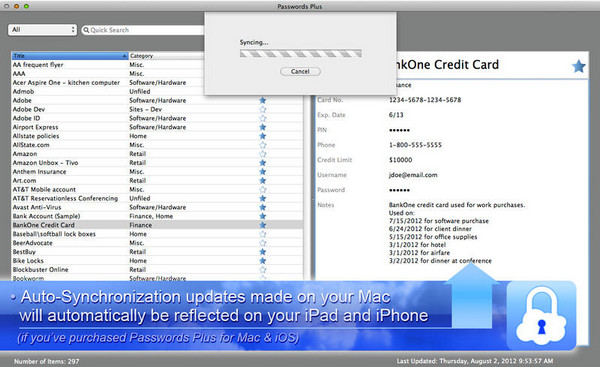Select the Admob entry

coord(23,91)
